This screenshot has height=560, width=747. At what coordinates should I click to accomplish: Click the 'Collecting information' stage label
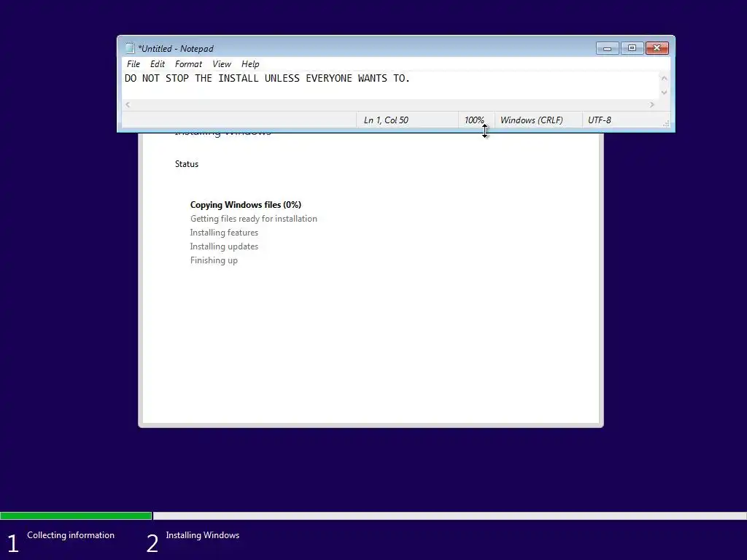point(71,535)
